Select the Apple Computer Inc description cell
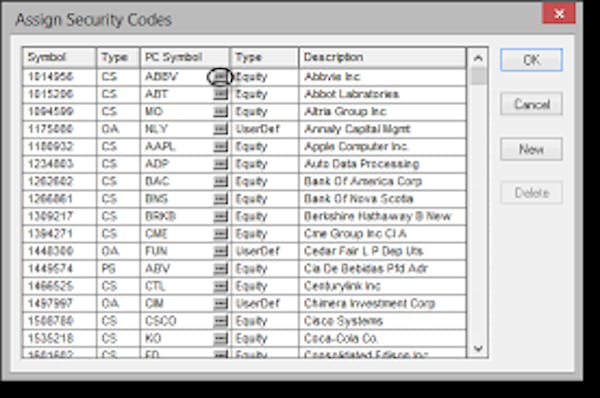The image size is (600, 398). coord(383,147)
